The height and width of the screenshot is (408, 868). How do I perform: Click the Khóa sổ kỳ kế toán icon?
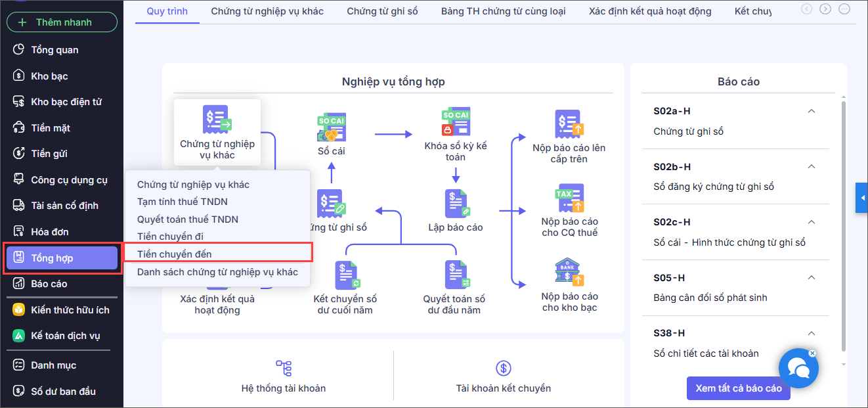[x=455, y=122]
